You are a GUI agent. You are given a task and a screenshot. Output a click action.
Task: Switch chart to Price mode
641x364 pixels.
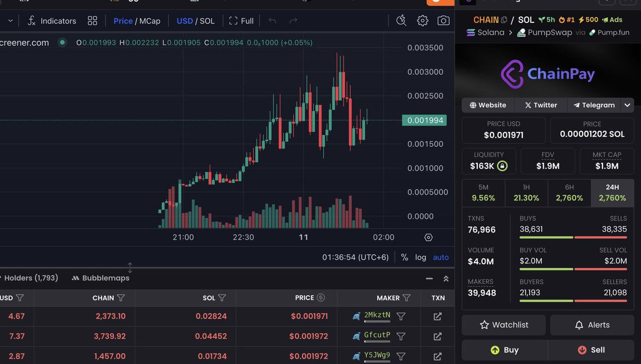tap(123, 21)
